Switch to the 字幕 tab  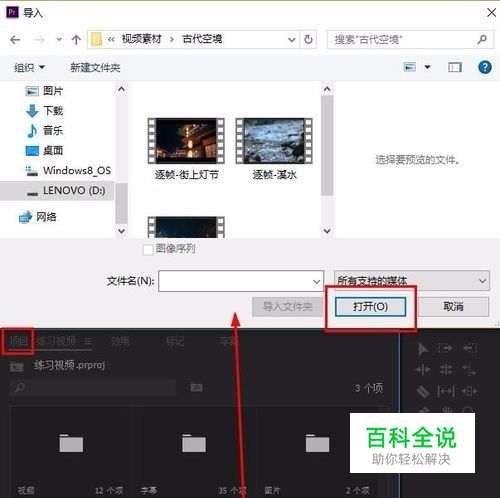pyautogui.click(x=228, y=341)
